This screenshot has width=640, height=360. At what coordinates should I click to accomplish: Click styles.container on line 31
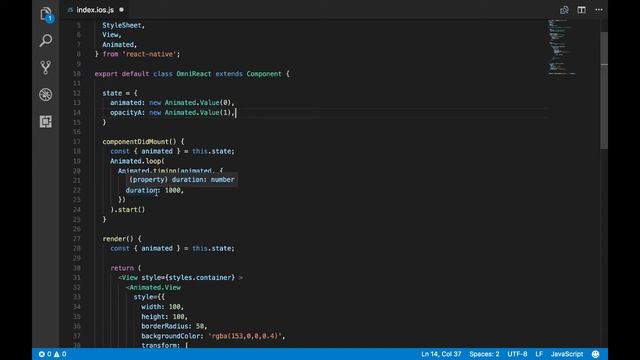coord(200,278)
